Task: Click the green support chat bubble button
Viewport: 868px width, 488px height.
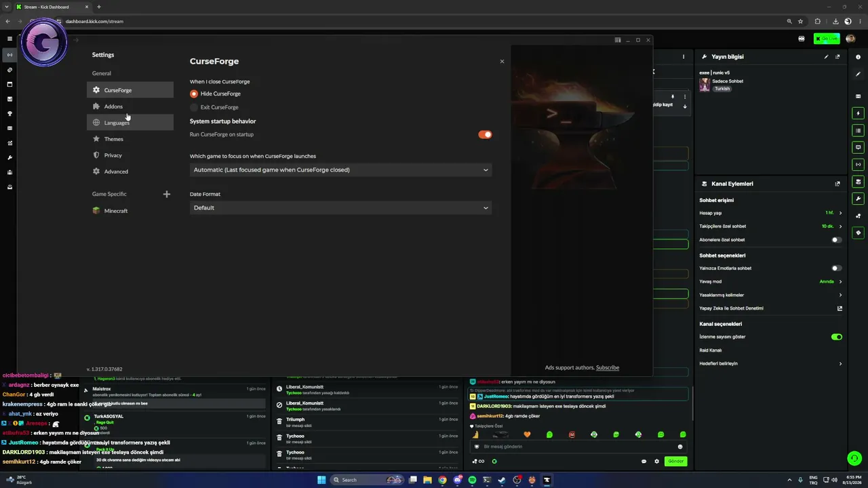Action: 854,459
